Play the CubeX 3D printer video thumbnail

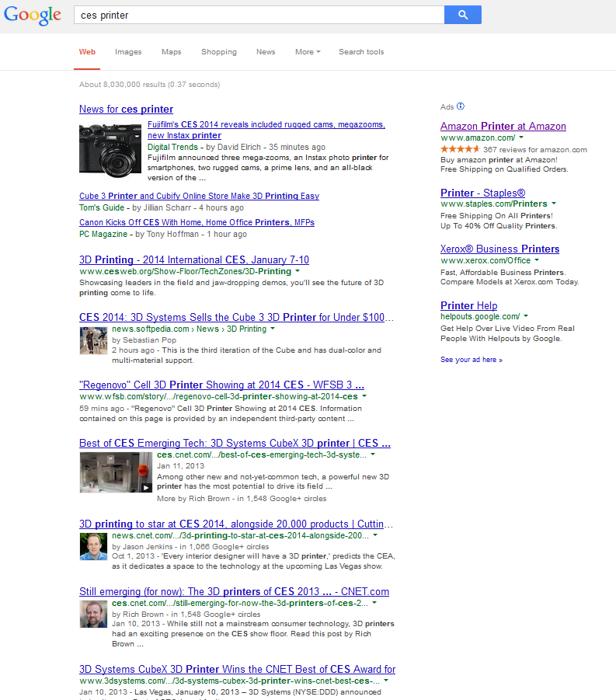(116, 472)
